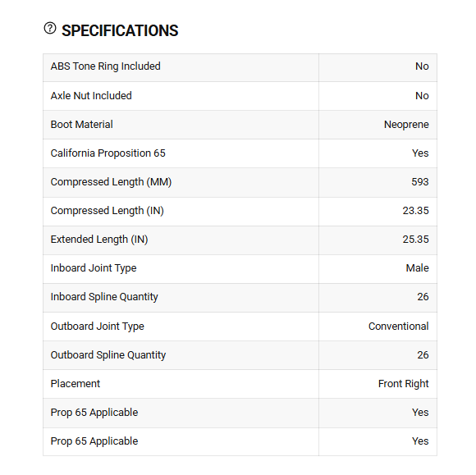
Task: Select the Placement row label
Action: point(76,384)
